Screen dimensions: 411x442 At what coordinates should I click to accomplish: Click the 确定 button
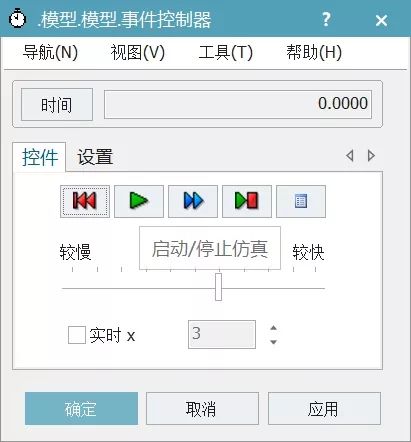pos(81,408)
